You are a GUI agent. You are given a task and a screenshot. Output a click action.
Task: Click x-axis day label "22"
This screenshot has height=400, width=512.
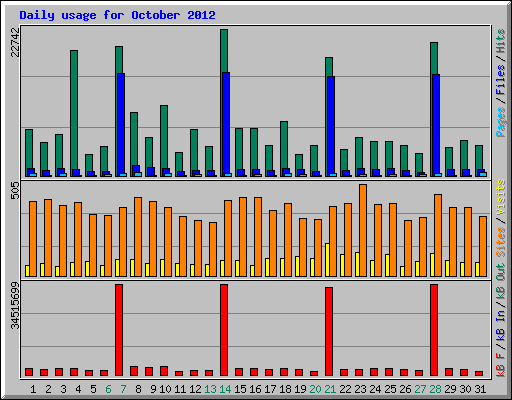point(345,389)
